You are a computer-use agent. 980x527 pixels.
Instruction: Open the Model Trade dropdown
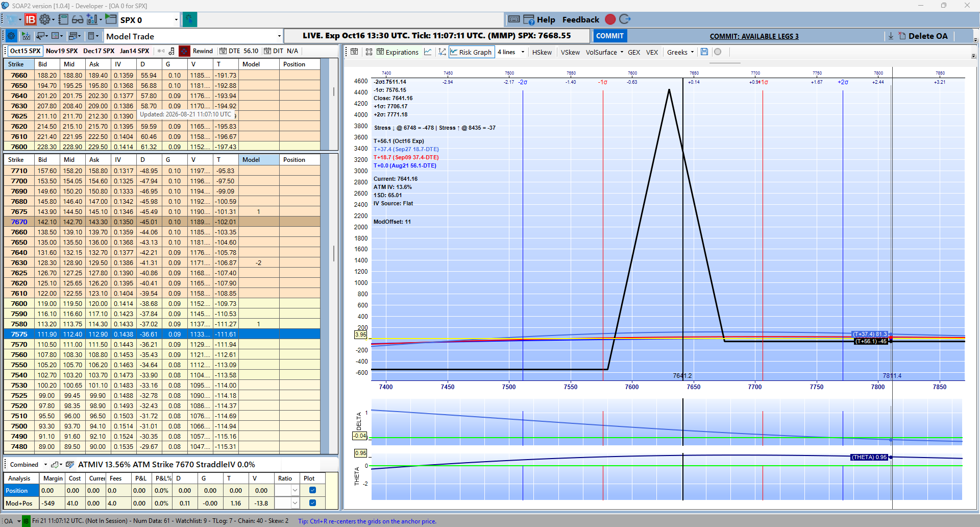coord(279,36)
